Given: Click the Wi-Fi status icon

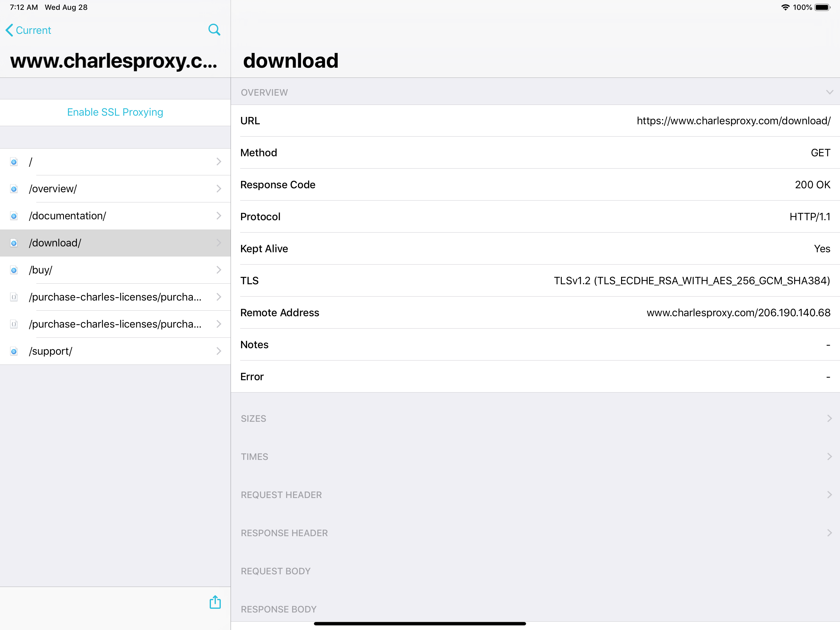Looking at the screenshot, I should tap(785, 7).
